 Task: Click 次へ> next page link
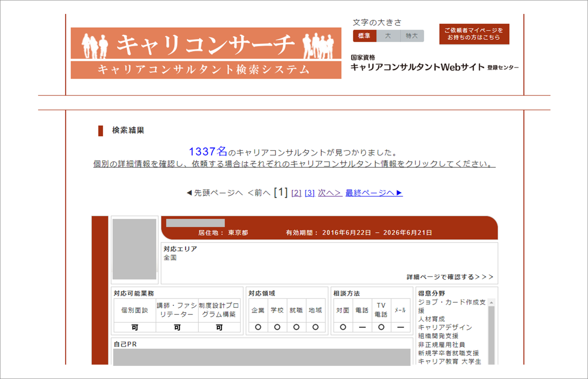[x=330, y=193]
